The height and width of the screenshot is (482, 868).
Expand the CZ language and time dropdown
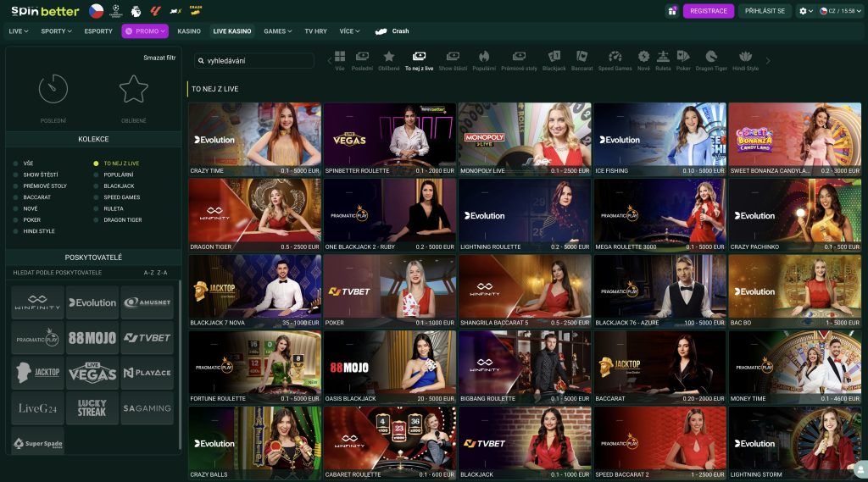click(841, 11)
